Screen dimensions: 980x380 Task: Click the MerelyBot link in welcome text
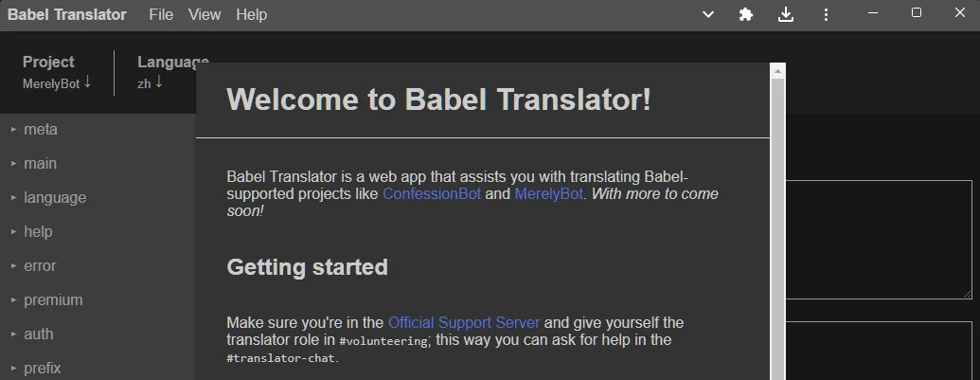click(x=549, y=193)
